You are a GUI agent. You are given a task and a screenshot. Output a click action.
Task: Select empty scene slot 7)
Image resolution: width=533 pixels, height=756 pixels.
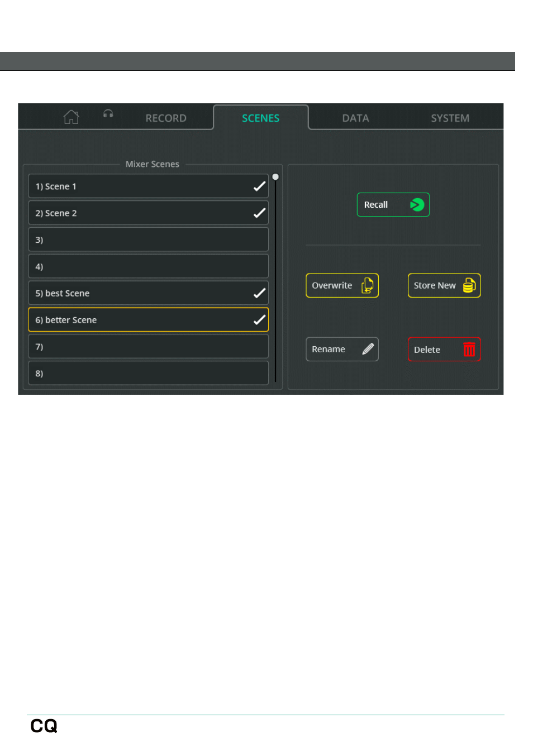148,347
